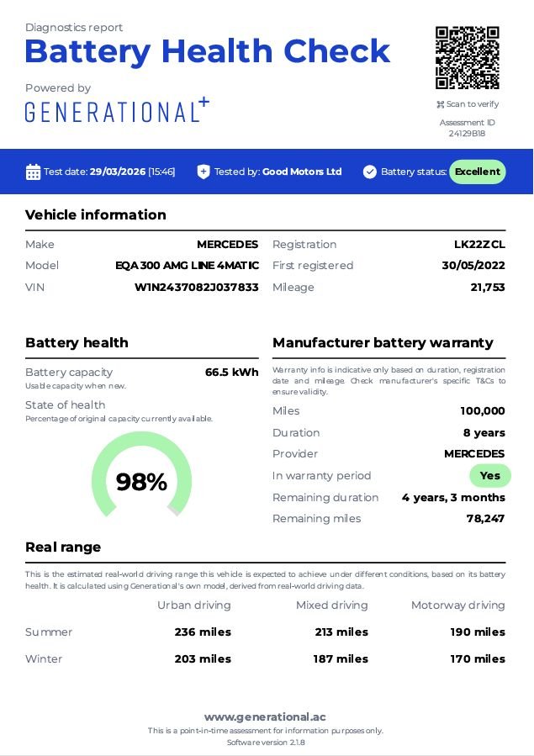Click the QR code to verify
The height and width of the screenshot is (756, 534).
(x=468, y=58)
